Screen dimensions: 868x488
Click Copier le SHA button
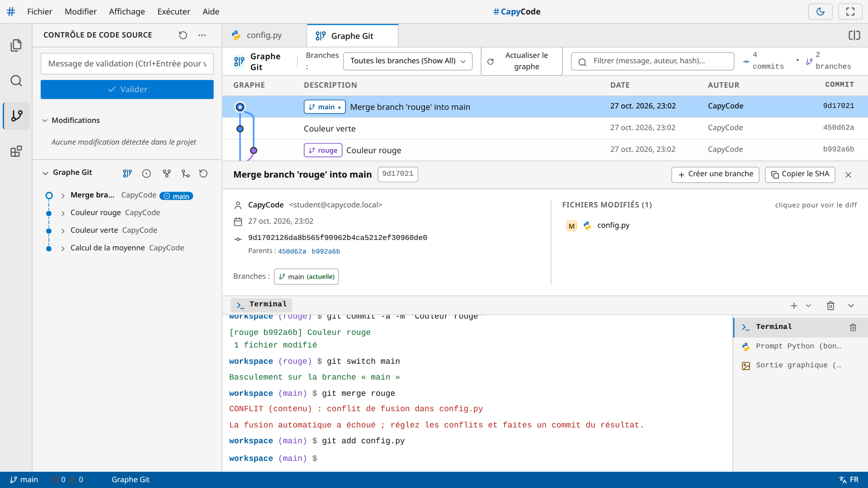pos(800,174)
